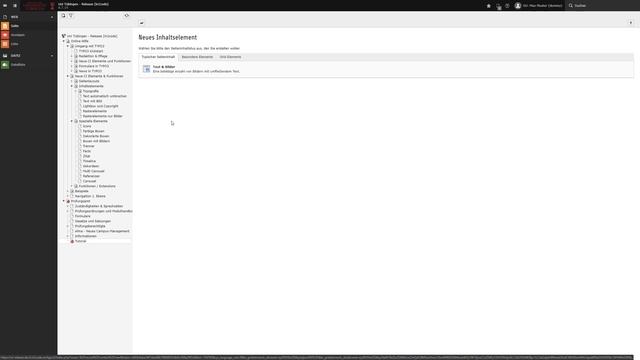Click the Text & Bilder element icon
Screen dimensions: 640x360
[147, 69]
